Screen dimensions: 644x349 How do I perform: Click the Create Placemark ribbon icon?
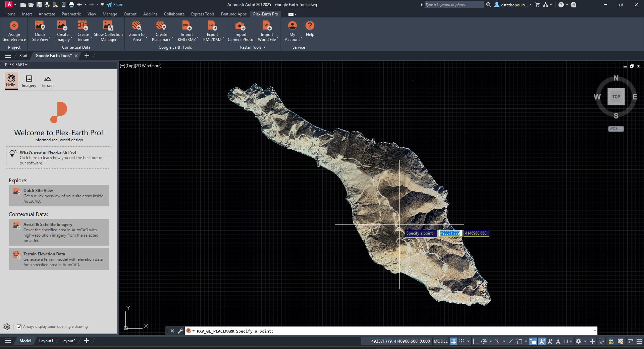coord(161,26)
